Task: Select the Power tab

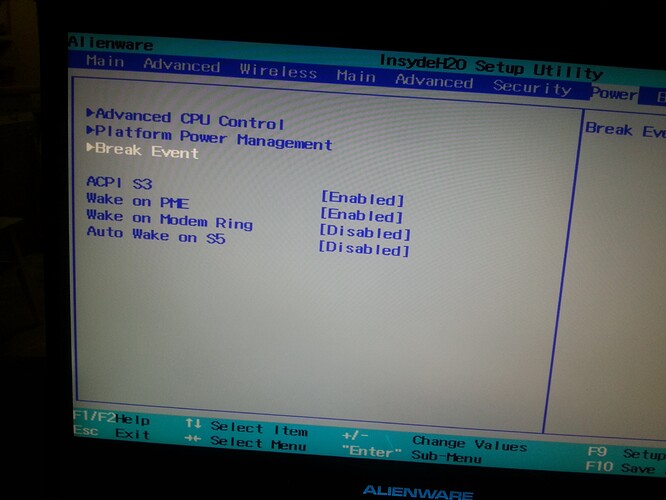Action: 612,93
